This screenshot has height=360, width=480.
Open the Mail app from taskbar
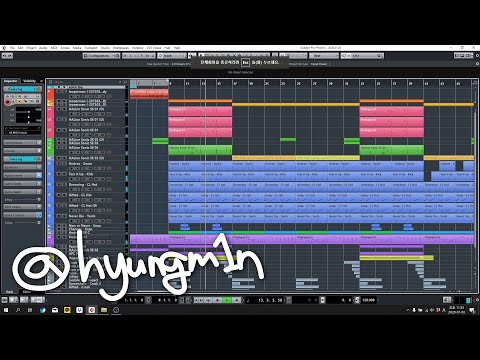pyautogui.click(x=55, y=310)
